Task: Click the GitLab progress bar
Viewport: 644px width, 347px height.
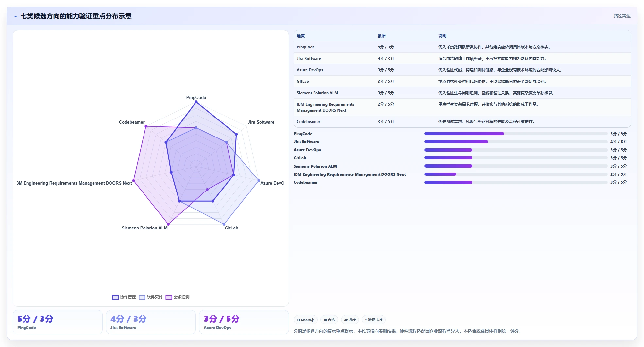Action: pos(516,158)
